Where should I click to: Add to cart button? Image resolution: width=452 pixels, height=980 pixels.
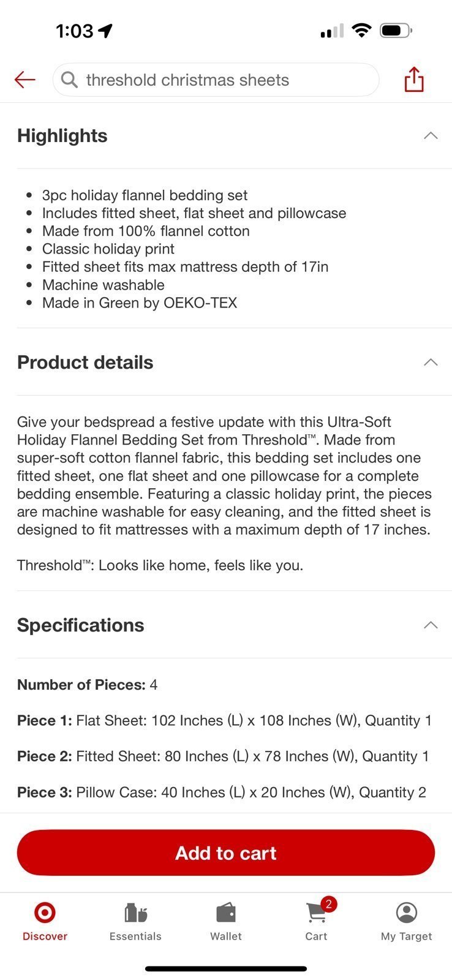226,853
